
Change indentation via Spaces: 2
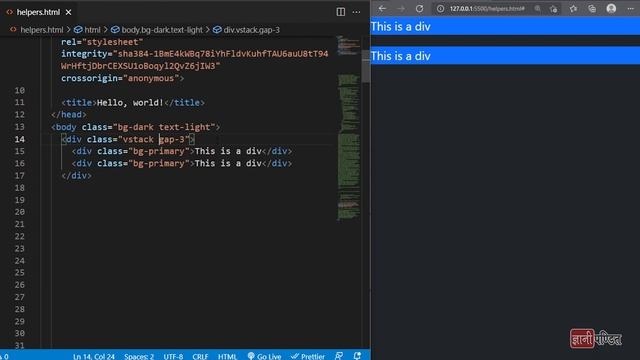tap(139, 356)
